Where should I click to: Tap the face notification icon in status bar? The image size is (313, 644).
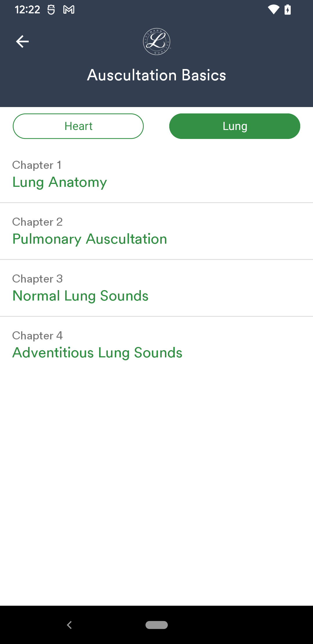click(x=51, y=10)
